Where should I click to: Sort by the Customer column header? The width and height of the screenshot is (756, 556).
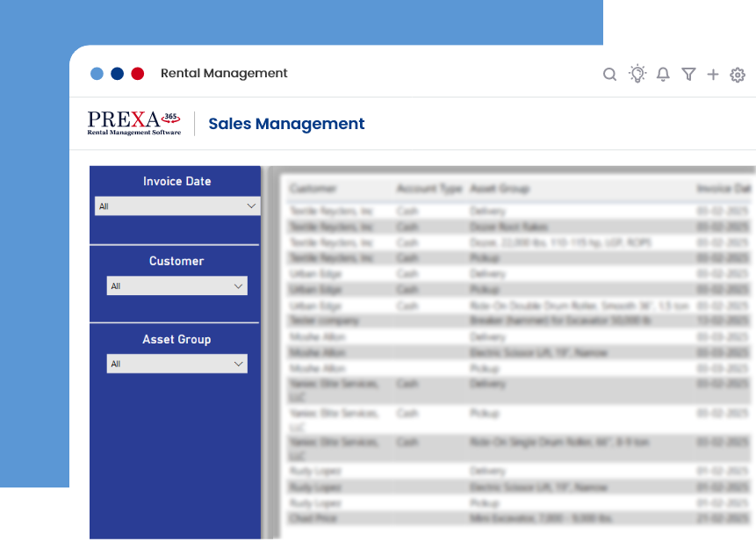(x=313, y=189)
